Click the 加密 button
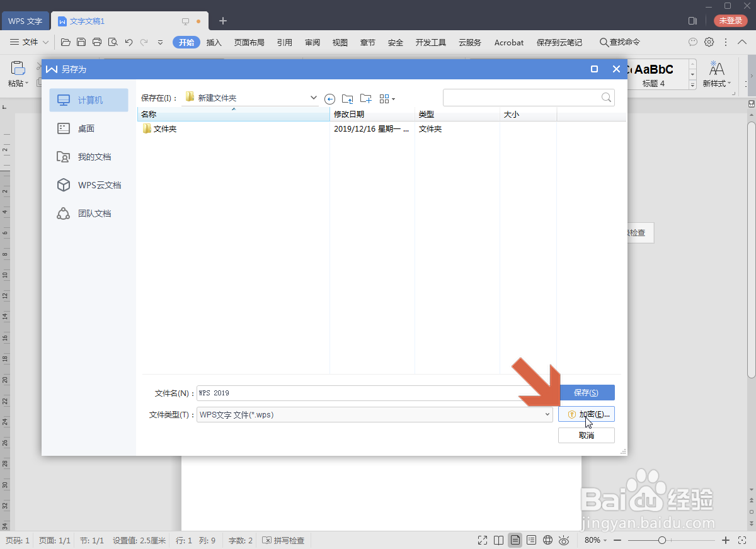 (x=586, y=414)
